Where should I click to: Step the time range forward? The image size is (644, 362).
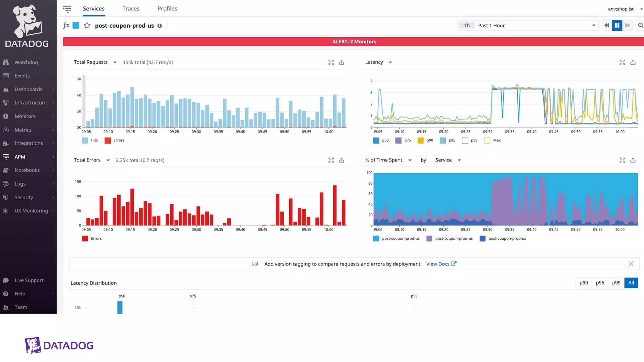pos(628,25)
